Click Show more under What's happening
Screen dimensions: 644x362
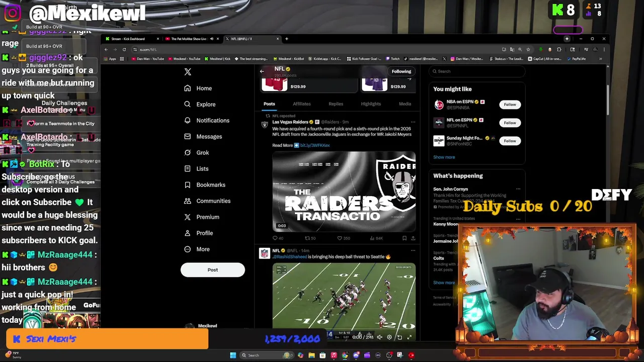444,282
